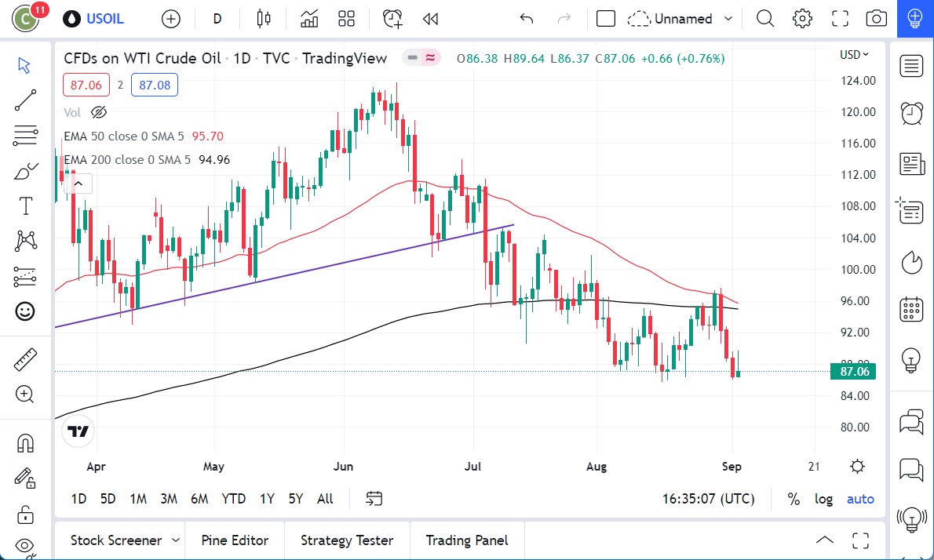Open the Trading Panel tab
The width and height of the screenshot is (934, 560).
pyautogui.click(x=467, y=540)
